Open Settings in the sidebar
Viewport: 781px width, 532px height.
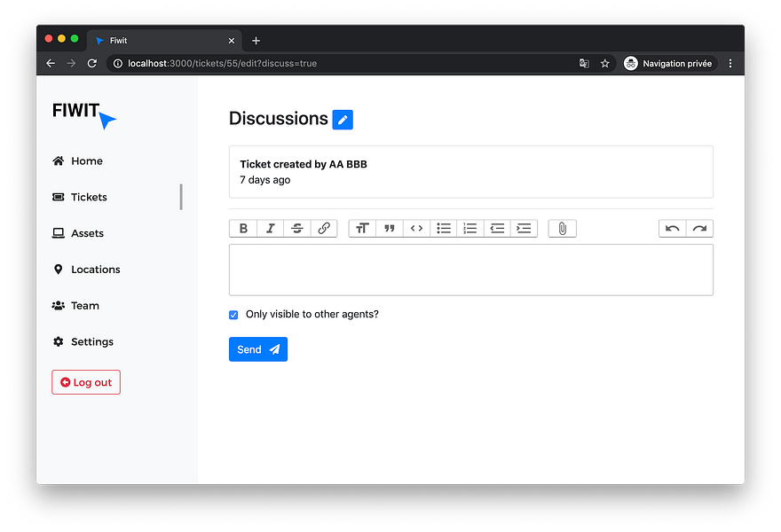pyautogui.click(x=83, y=341)
